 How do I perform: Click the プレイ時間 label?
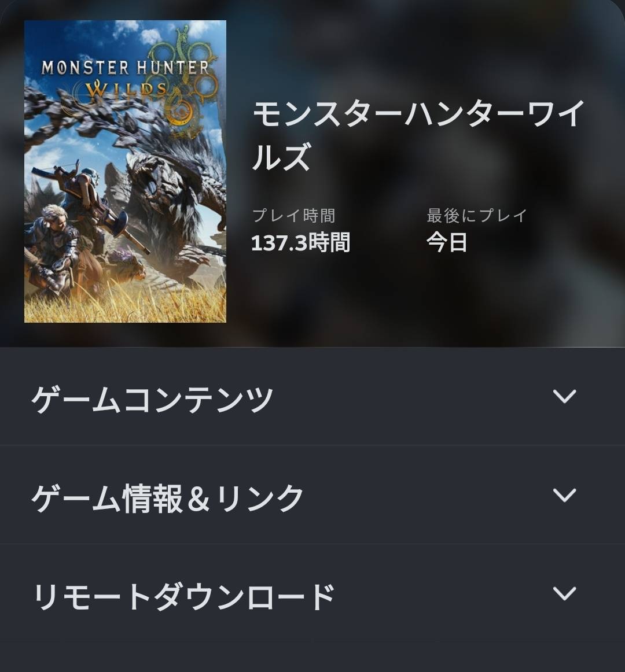tap(293, 216)
